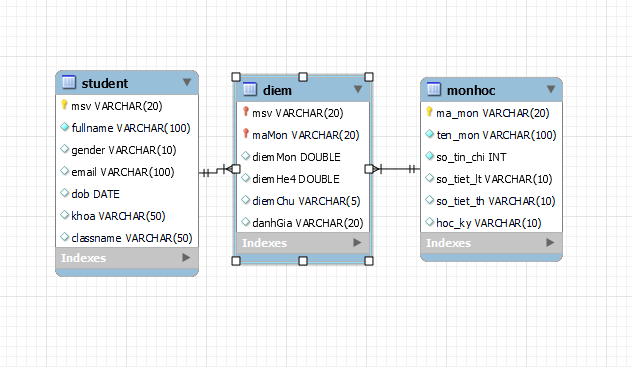
Task: Collapse the monhoc table with header arrow
Action: point(551,89)
